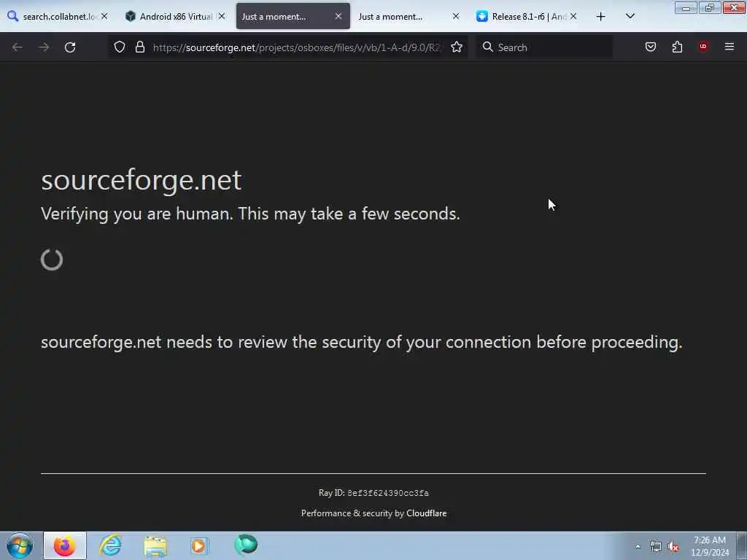Select the Ray ID value text
747x560 pixels.
click(388, 493)
